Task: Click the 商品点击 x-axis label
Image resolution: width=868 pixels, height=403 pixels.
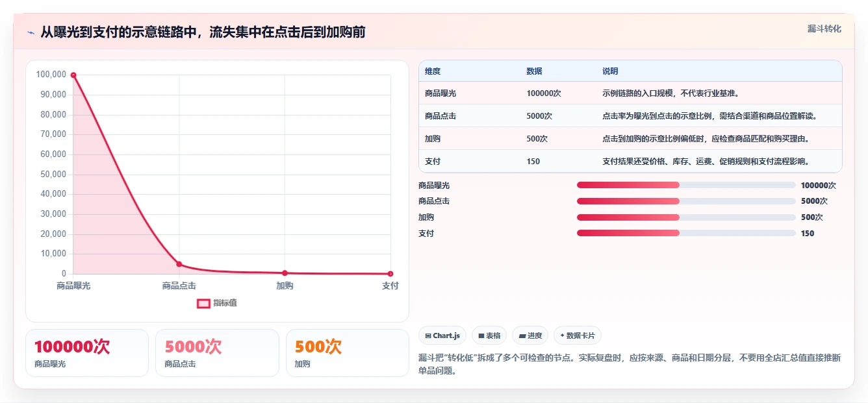Action: click(179, 286)
